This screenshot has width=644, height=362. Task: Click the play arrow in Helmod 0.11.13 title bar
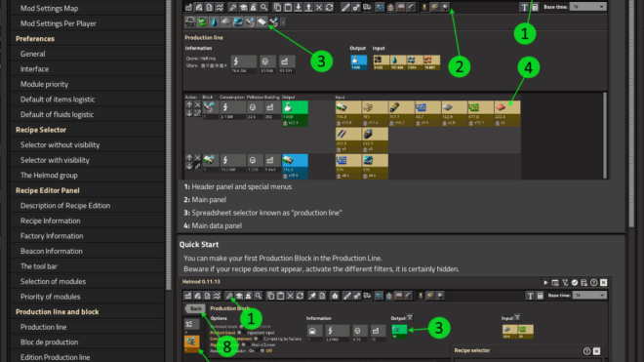point(545,283)
